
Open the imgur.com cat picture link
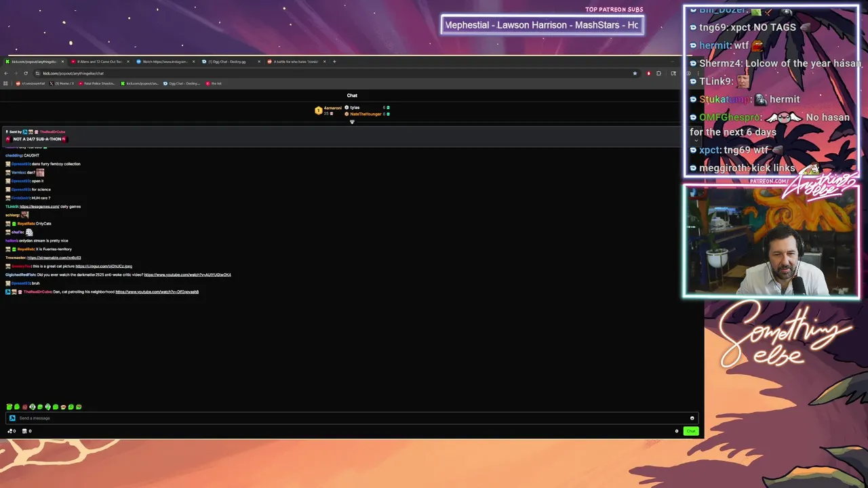104,266
